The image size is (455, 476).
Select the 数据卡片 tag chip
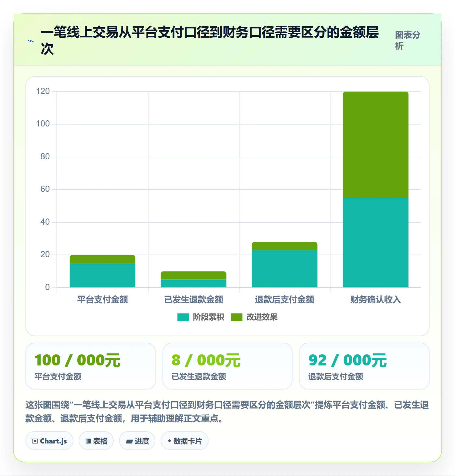pyautogui.click(x=185, y=441)
